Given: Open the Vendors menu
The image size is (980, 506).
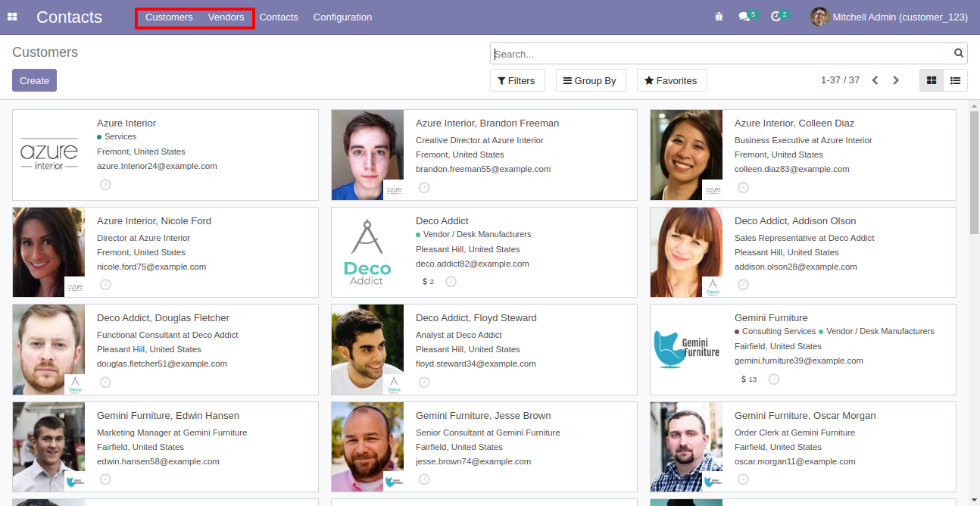Looking at the screenshot, I should 226,17.
